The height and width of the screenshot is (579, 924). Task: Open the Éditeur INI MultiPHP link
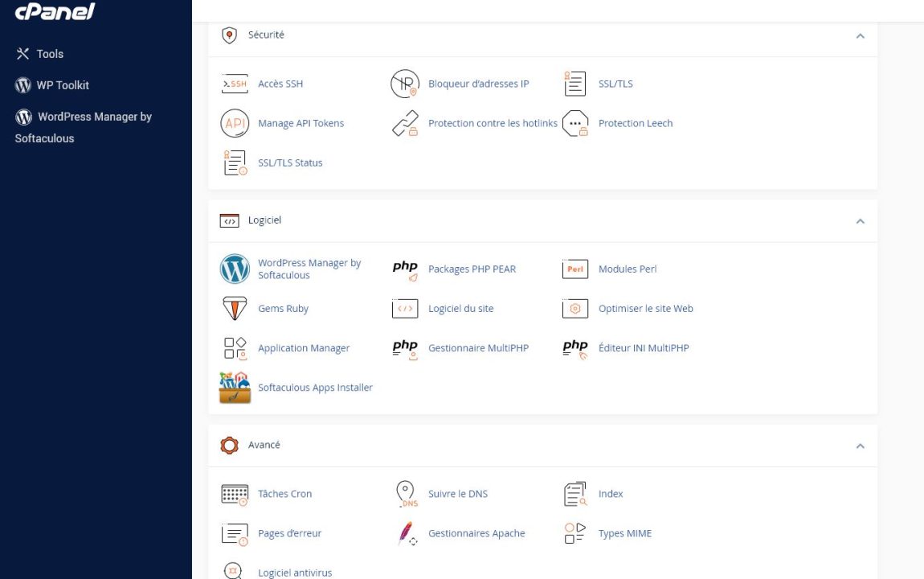644,348
